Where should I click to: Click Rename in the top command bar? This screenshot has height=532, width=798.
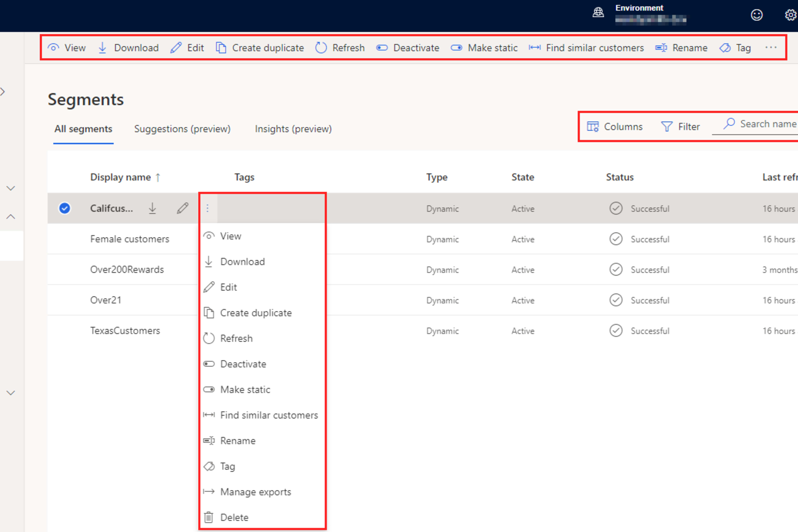coord(681,48)
